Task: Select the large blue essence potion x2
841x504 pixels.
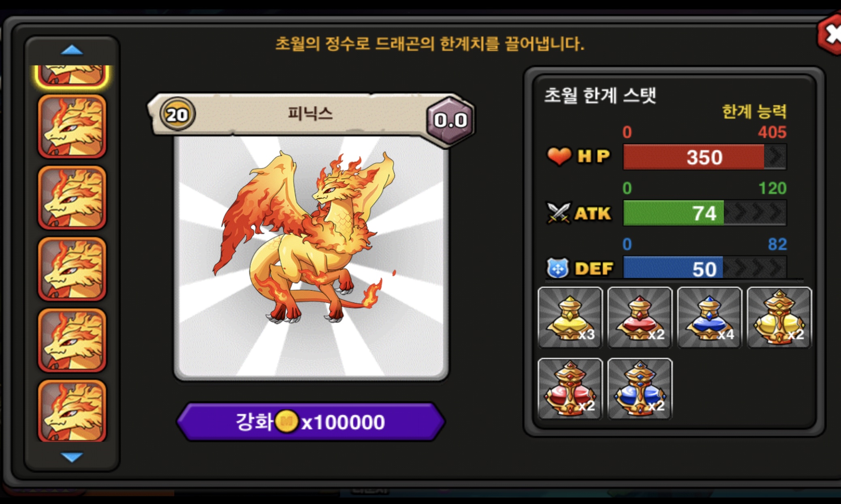Action: pyautogui.click(x=640, y=389)
